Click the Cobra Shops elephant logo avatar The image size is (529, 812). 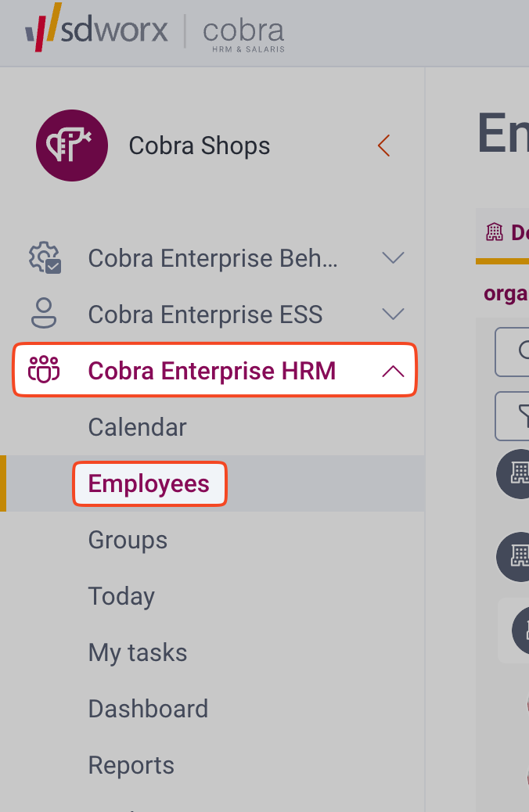[x=71, y=146]
